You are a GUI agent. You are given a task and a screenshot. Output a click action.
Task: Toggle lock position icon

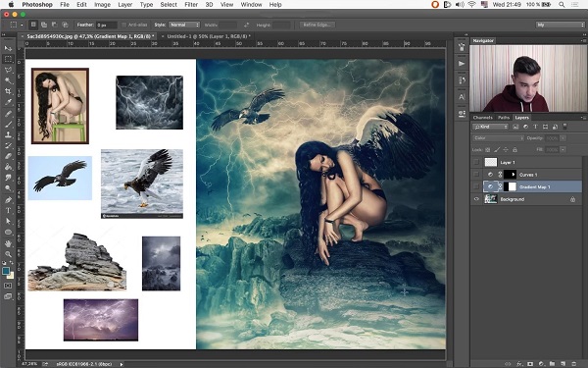click(506, 150)
